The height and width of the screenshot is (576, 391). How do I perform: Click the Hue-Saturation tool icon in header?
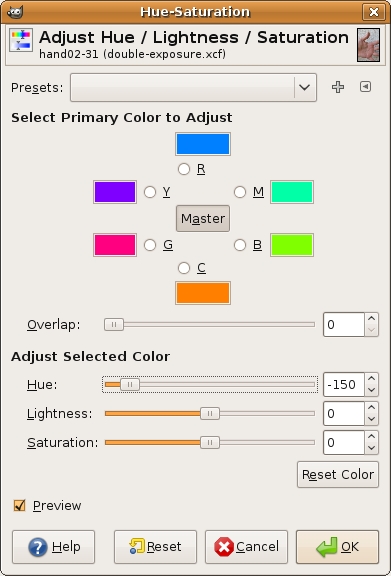(x=21, y=40)
